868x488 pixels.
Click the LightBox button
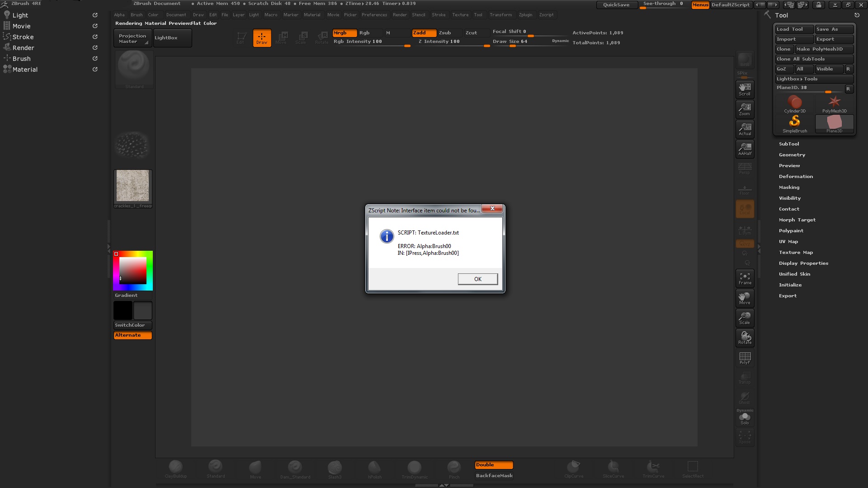[x=172, y=38]
